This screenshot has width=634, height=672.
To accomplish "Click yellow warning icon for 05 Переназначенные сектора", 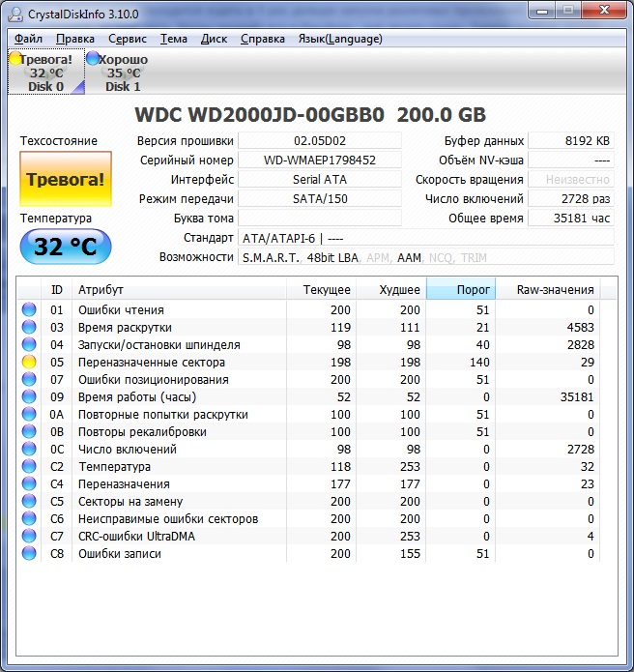I will coord(29,363).
